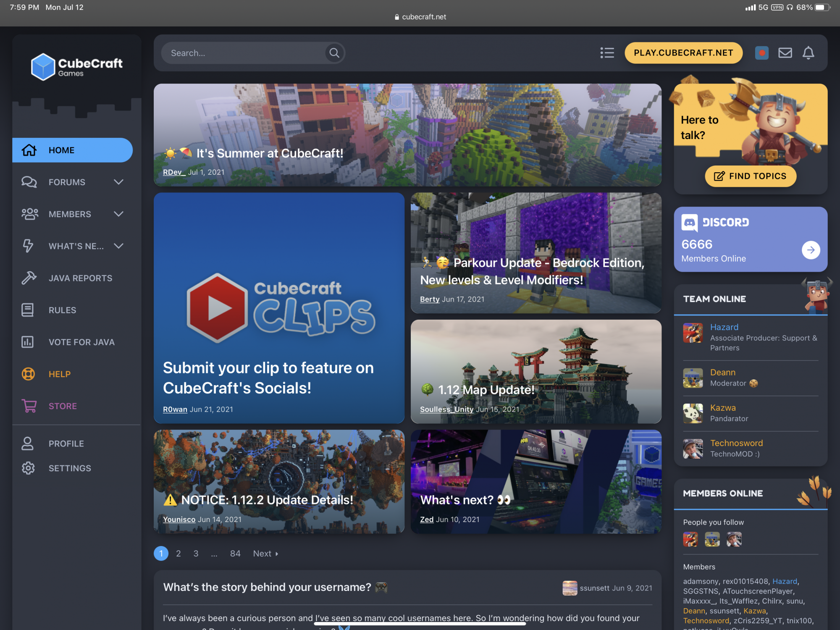Image resolution: width=840 pixels, height=630 pixels.
Task: Expand the What's New submenu chevron
Action: coord(119,246)
